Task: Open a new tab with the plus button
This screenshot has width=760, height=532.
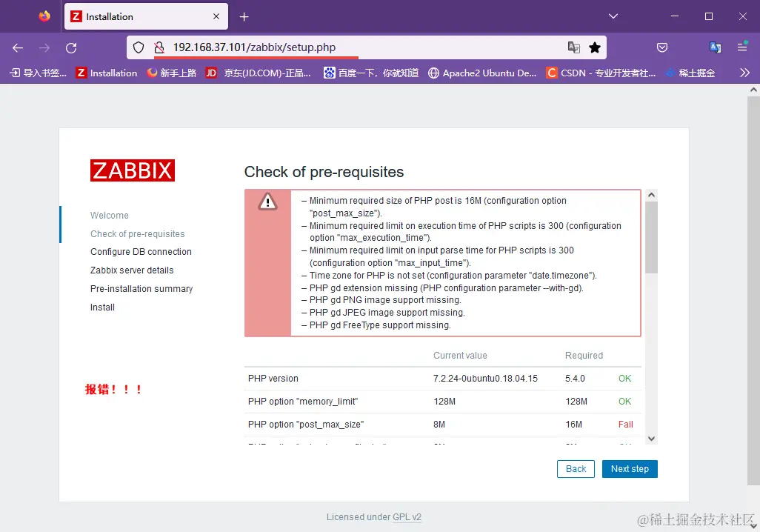Action: (244, 17)
